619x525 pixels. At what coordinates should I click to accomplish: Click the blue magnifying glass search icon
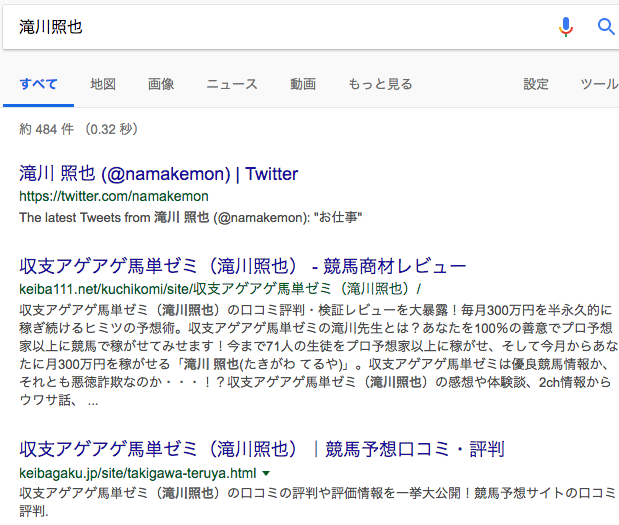coord(606,27)
